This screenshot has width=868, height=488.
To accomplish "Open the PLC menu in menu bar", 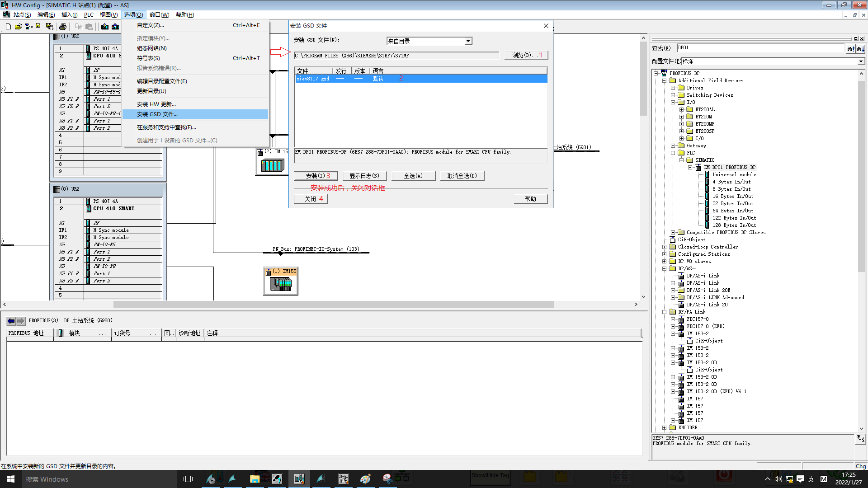I will tap(89, 15).
